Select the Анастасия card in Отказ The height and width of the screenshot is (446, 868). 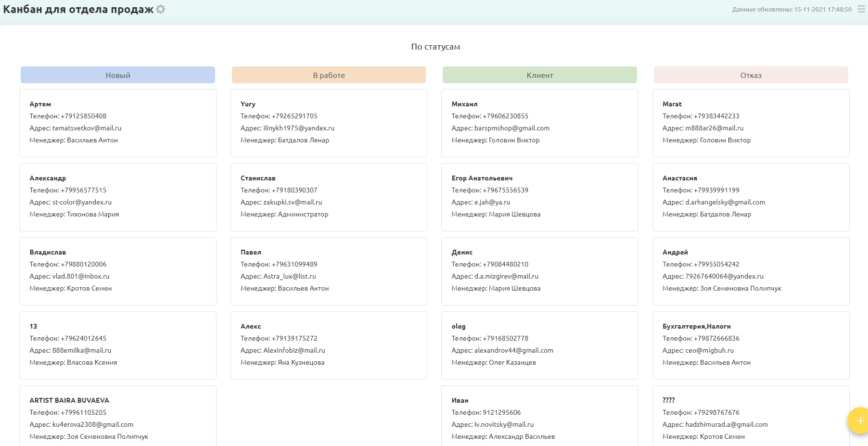click(751, 197)
